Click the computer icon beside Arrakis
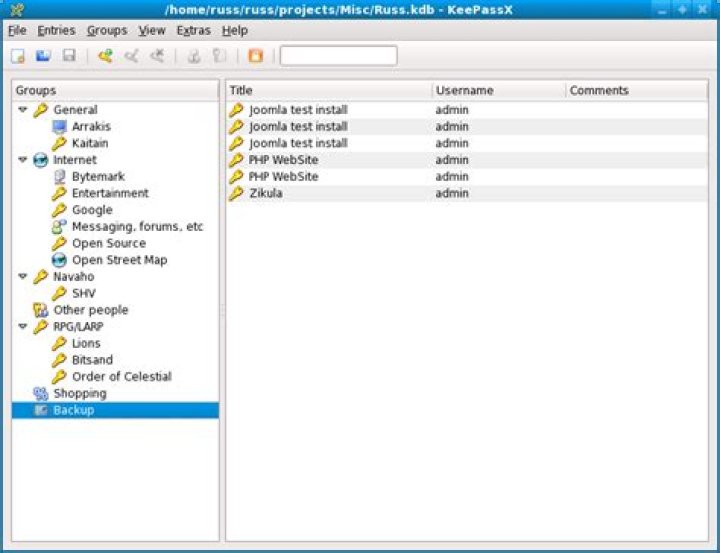 pos(59,127)
